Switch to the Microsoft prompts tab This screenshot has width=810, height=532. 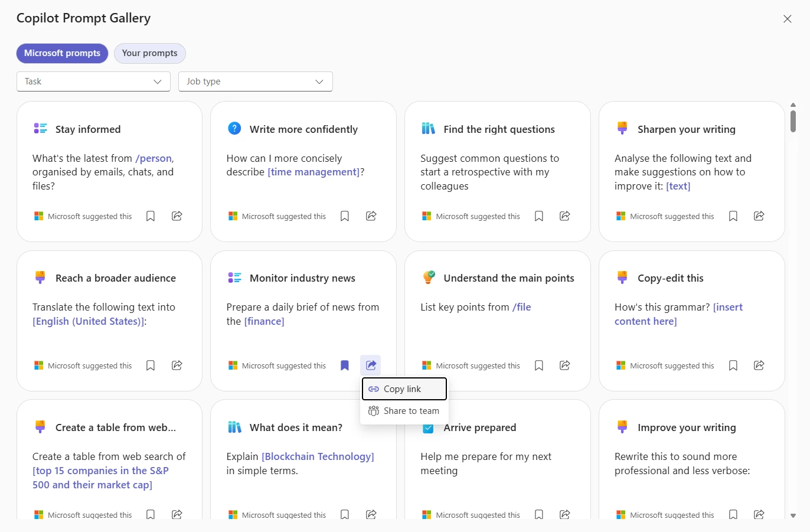tap(62, 53)
